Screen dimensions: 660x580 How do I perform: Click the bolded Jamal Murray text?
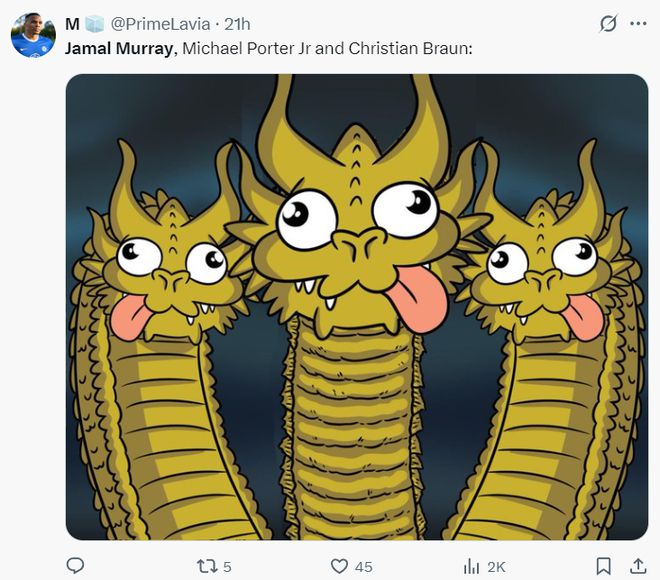pyautogui.click(x=118, y=48)
